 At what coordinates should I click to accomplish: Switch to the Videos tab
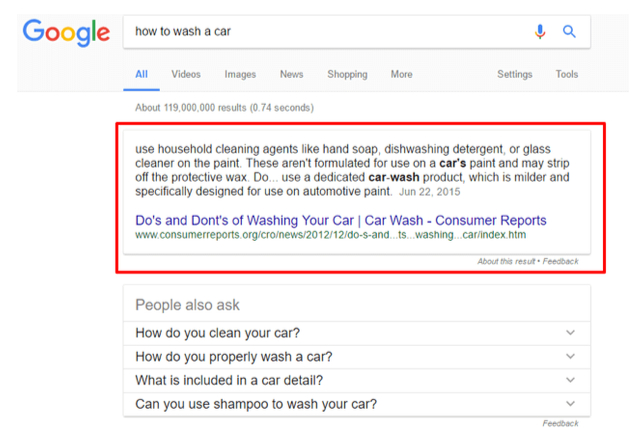click(x=186, y=74)
